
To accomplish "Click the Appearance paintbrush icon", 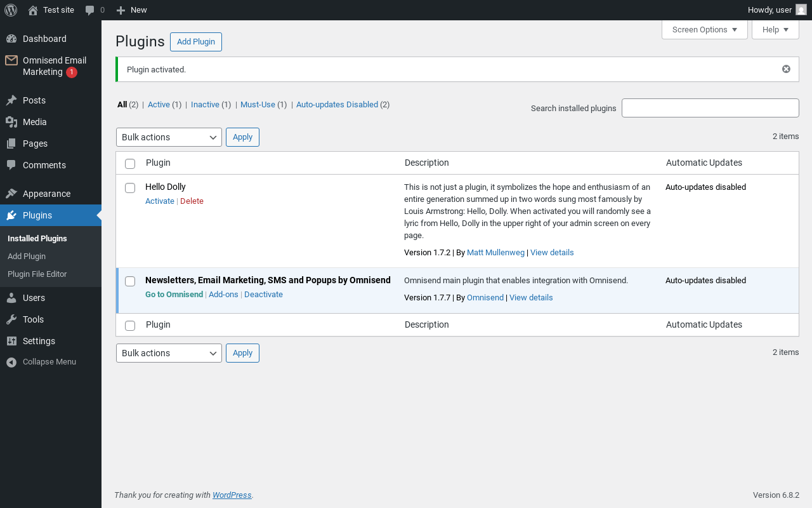I will pos(11,194).
